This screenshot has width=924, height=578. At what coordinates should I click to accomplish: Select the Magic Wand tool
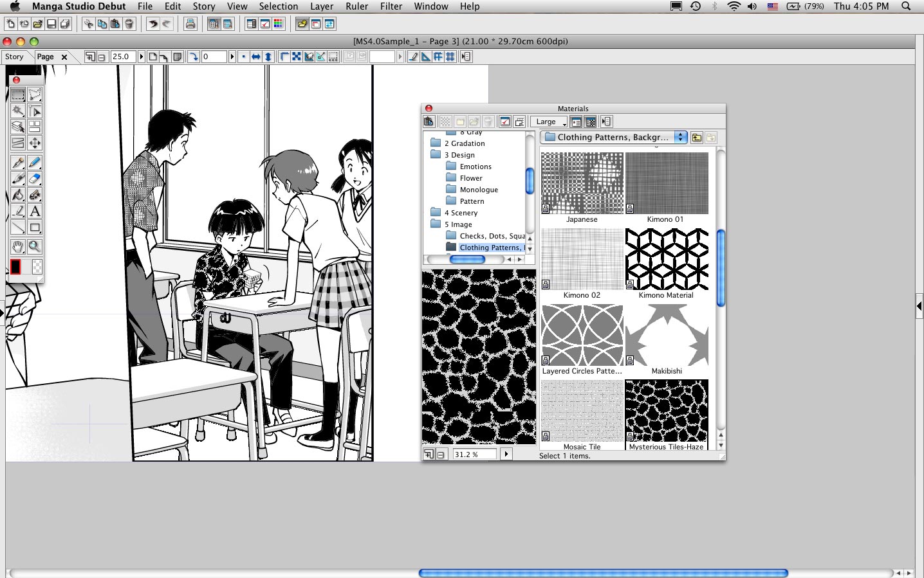tap(18, 111)
